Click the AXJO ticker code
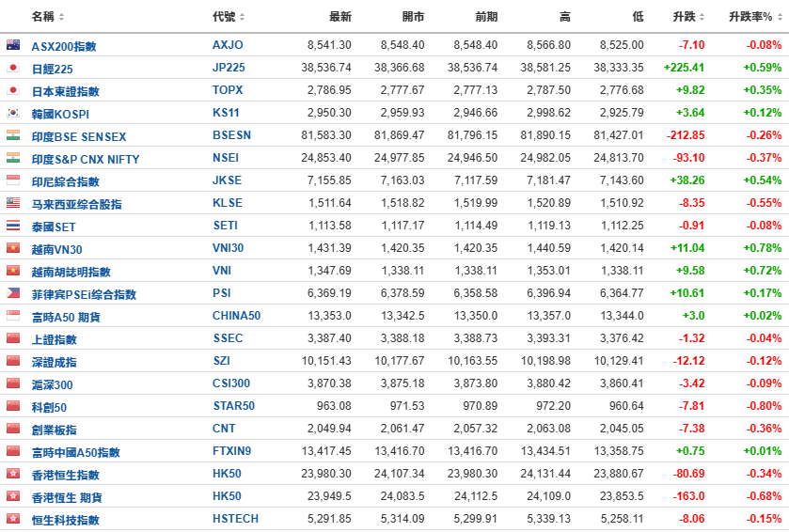Screen dimensions: 789x532 (228, 45)
